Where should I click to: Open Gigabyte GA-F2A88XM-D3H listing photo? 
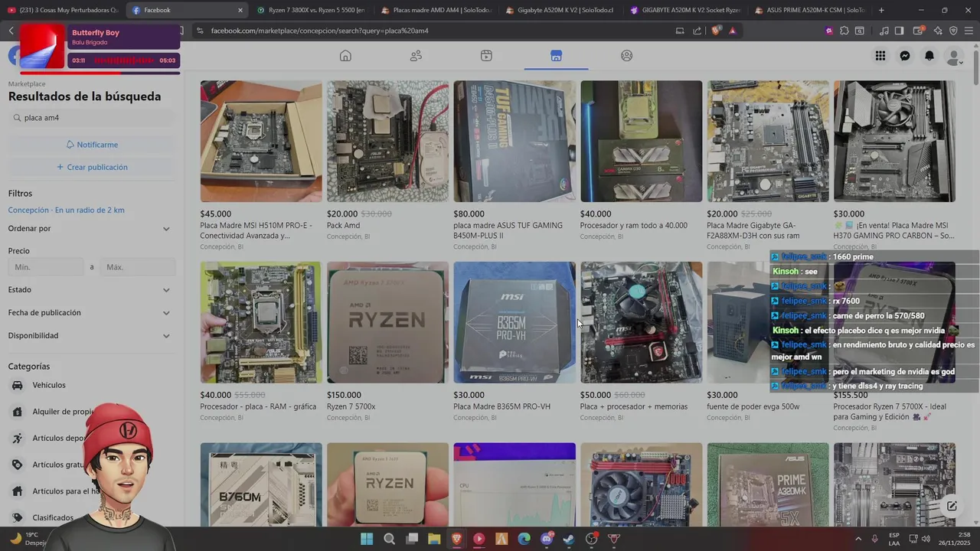click(768, 142)
